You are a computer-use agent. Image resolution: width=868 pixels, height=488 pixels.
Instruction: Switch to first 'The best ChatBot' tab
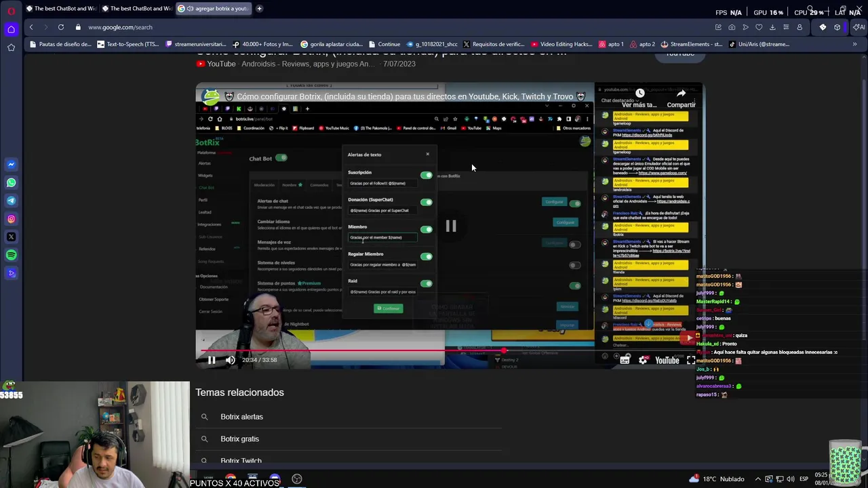point(61,9)
